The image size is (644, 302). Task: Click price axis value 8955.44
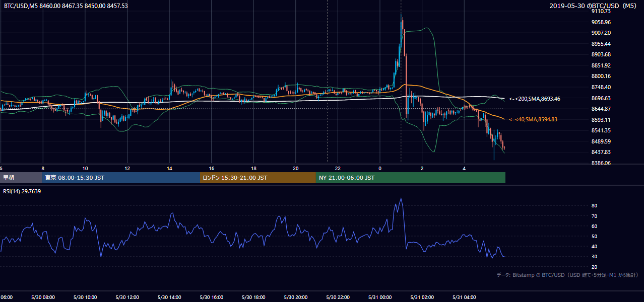pos(601,44)
